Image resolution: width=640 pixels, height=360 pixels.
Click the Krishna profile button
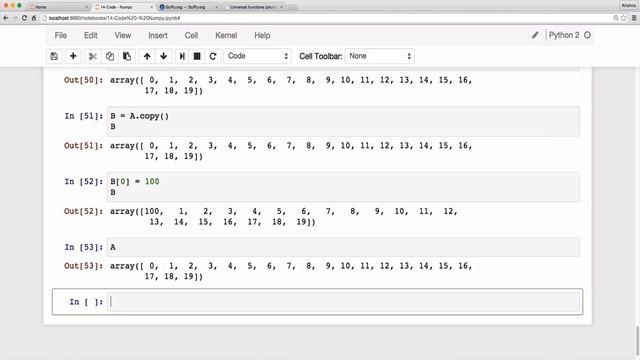click(629, 5)
